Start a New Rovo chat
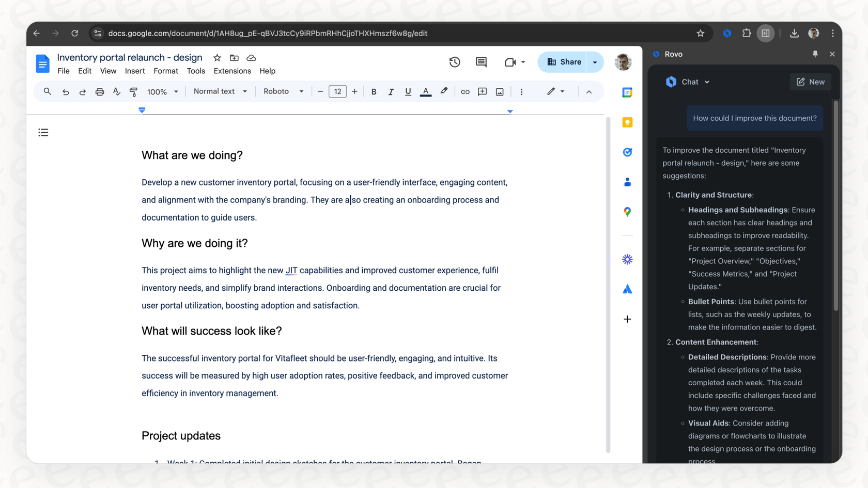 (810, 82)
